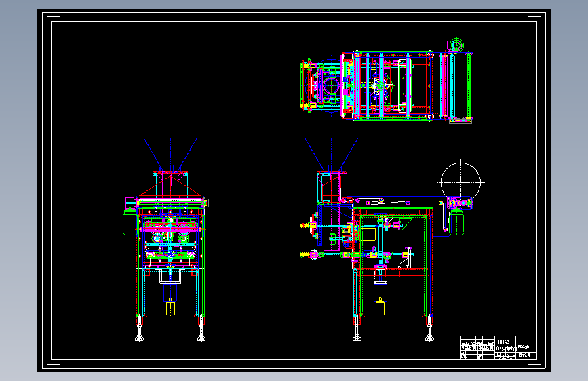Click the large film roll circle in side view
Viewport: 588px width, 381px height.
click(x=460, y=182)
